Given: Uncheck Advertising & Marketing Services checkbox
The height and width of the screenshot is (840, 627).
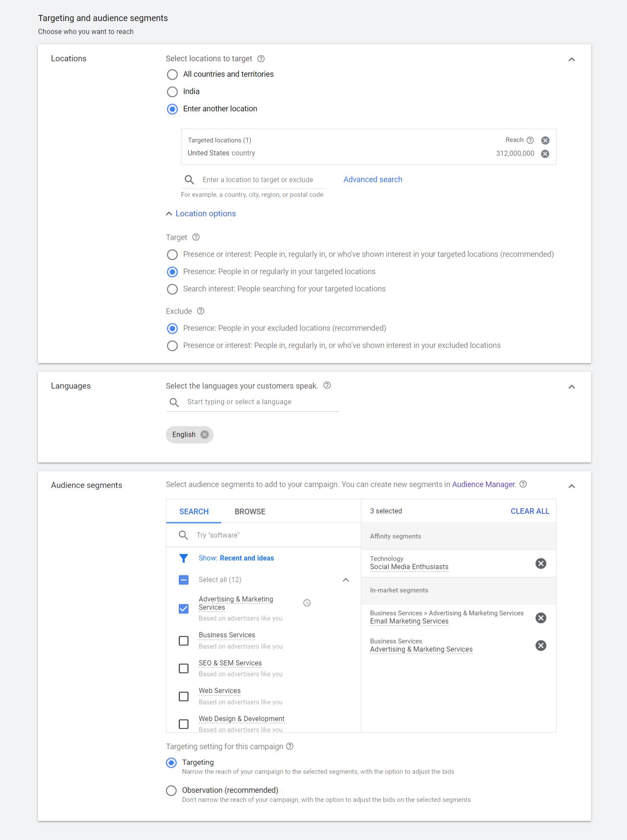Looking at the screenshot, I should point(184,609).
